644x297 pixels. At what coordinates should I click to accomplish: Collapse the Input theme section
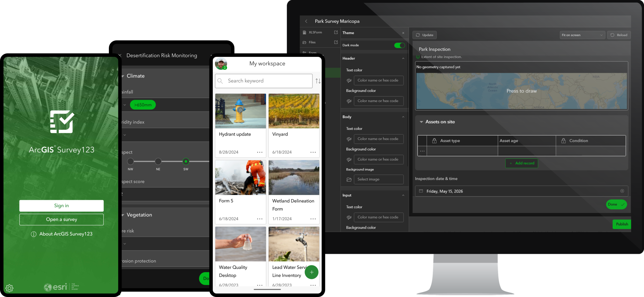pyautogui.click(x=403, y=195)
